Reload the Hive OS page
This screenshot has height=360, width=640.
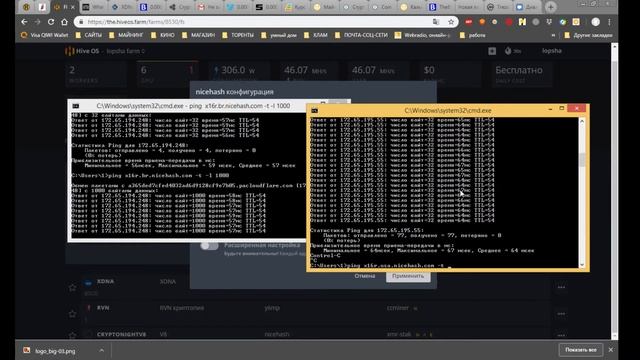pyautogui.click(x=51, y=22)
